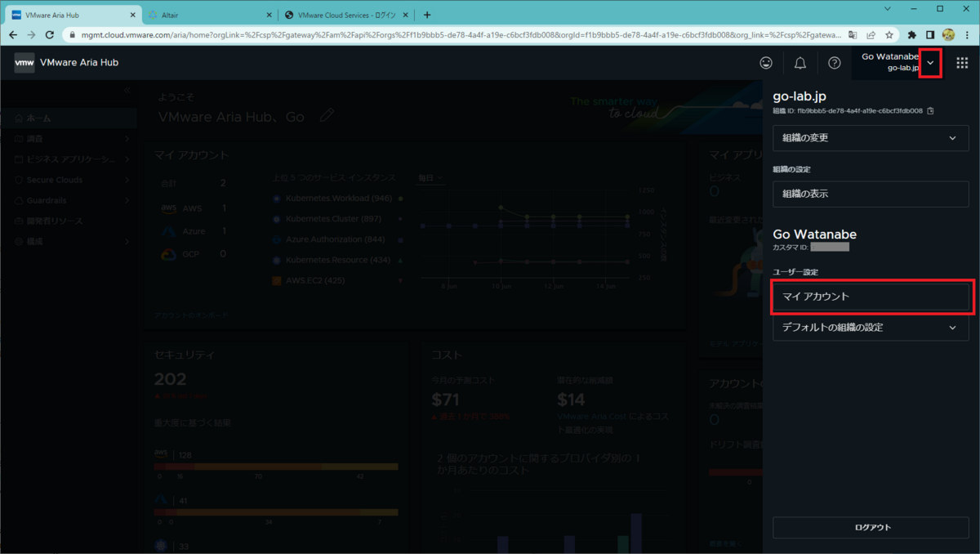
Task: Open the feedback smiley icon
Action: point(765,63)
